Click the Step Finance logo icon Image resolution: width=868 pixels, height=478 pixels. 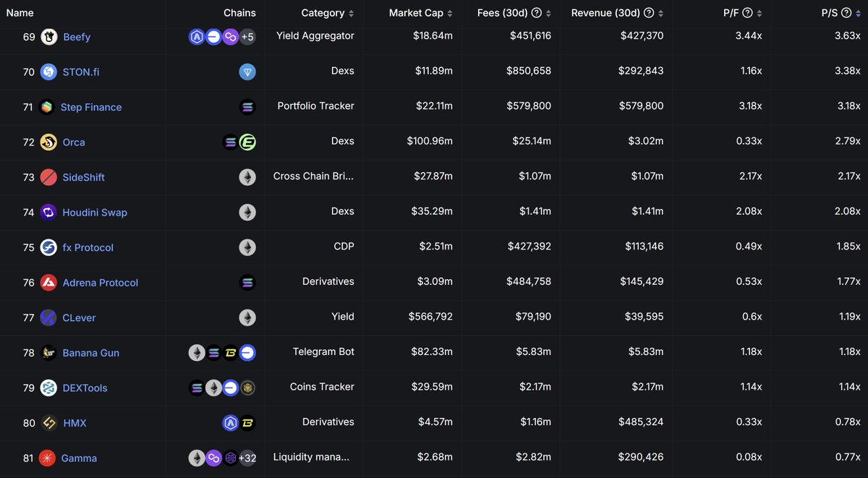point(47,107)
